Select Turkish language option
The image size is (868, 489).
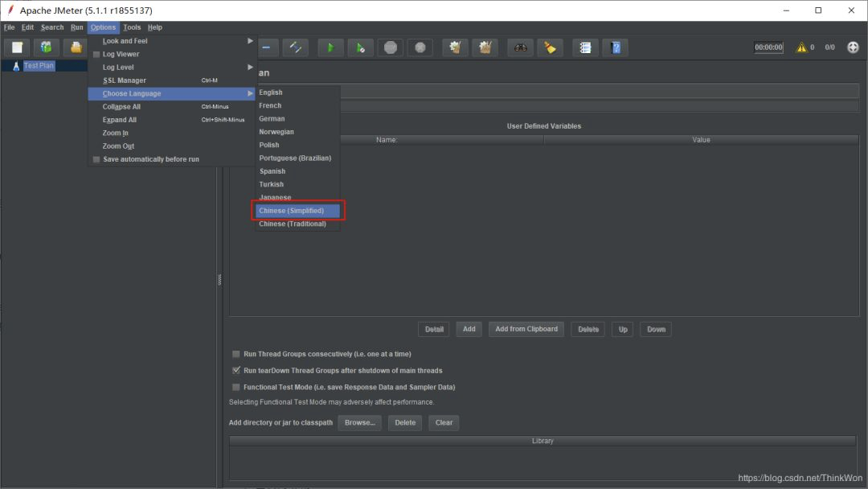[298, 184]
